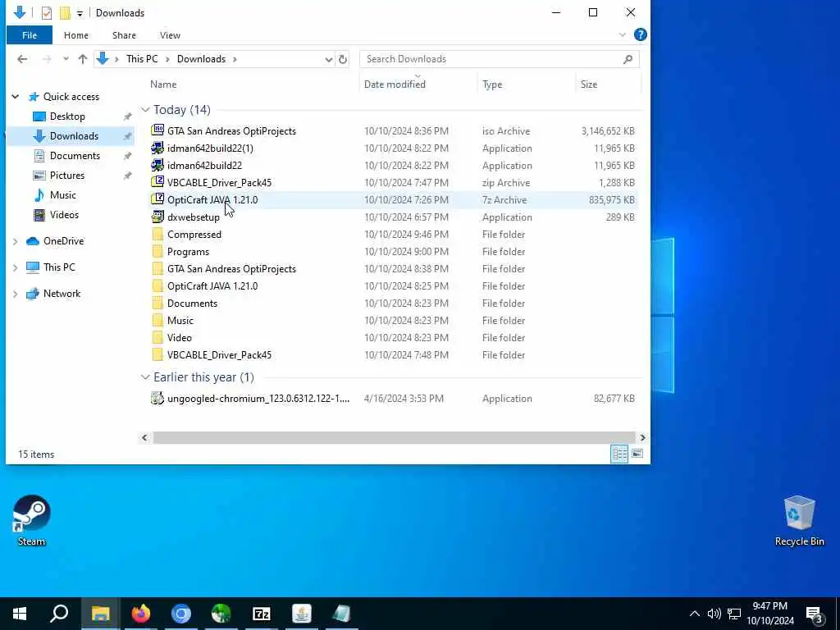Collapse the Quick access tree node
This screenshot has height=630, width=840.
tap(16, 97)
